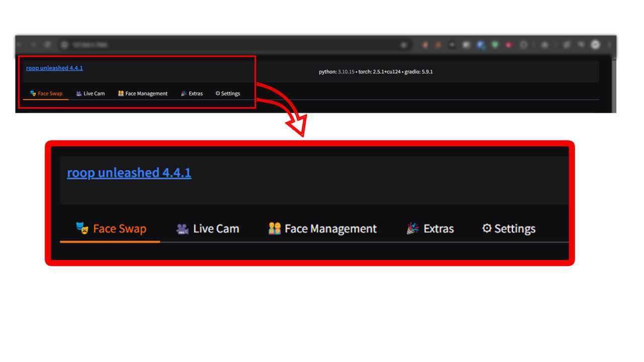This screenshot has width=644, height=362.
Task: Open the enlarged Face Management tab
Action: (x=323, y=229)
